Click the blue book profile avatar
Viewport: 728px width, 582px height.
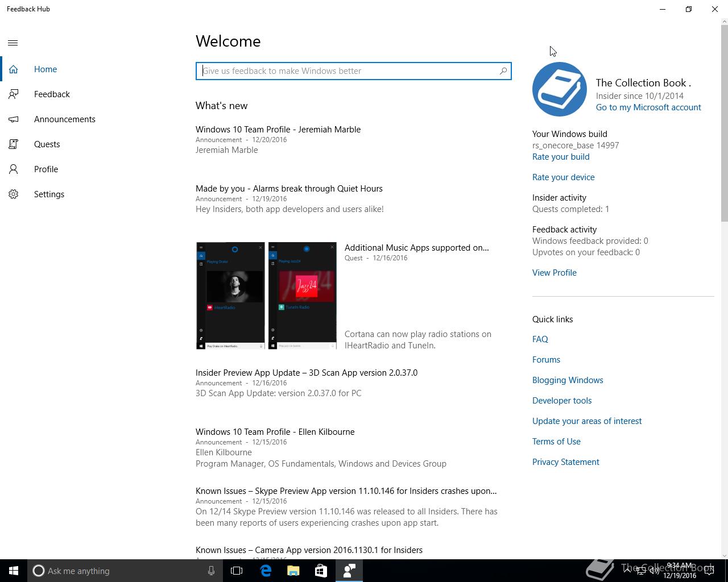pos(560,89)
